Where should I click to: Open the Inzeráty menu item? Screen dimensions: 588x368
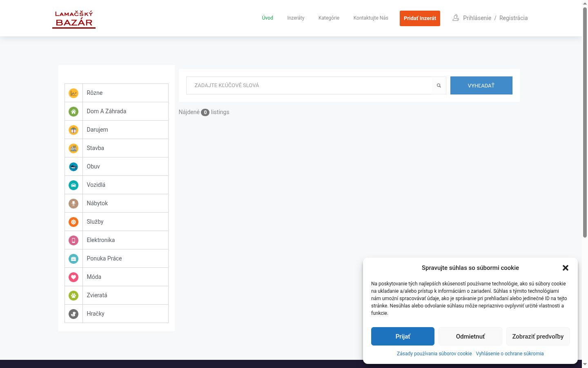point(296,18)
